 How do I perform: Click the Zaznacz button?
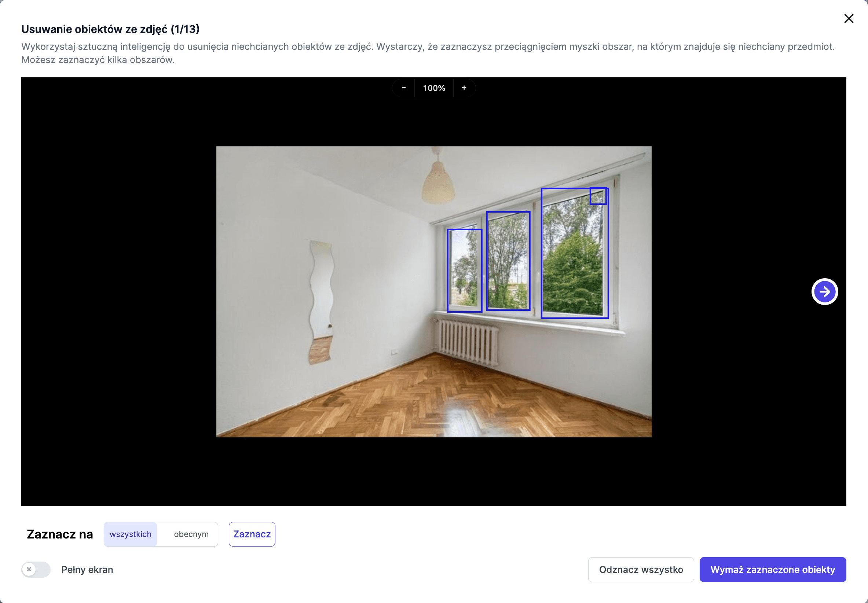[252, 534]
